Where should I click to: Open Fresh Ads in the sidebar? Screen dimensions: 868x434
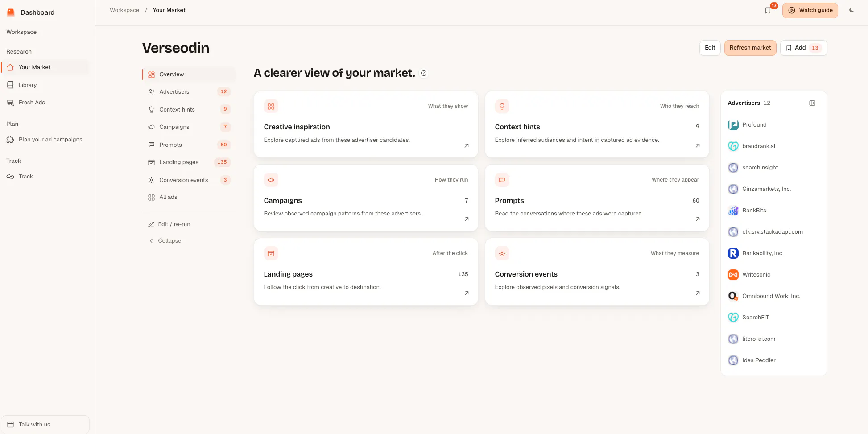(x=45, y=103)
